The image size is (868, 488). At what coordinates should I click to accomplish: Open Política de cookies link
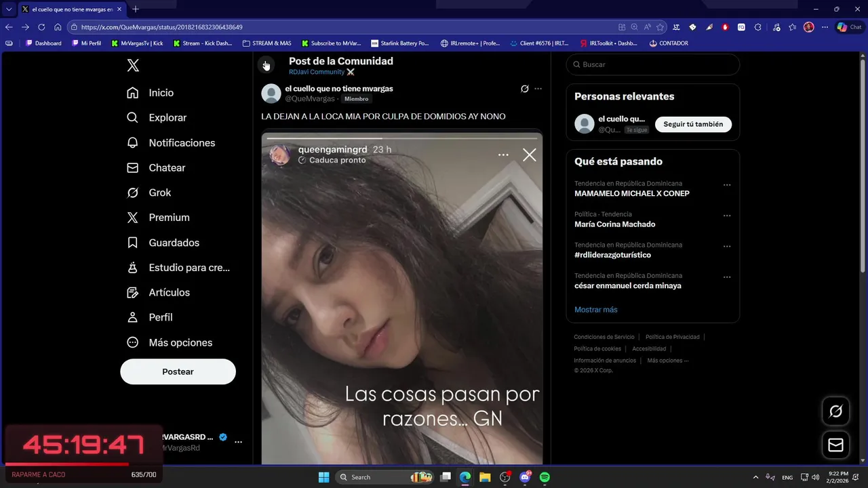click(x=597, y=349)
